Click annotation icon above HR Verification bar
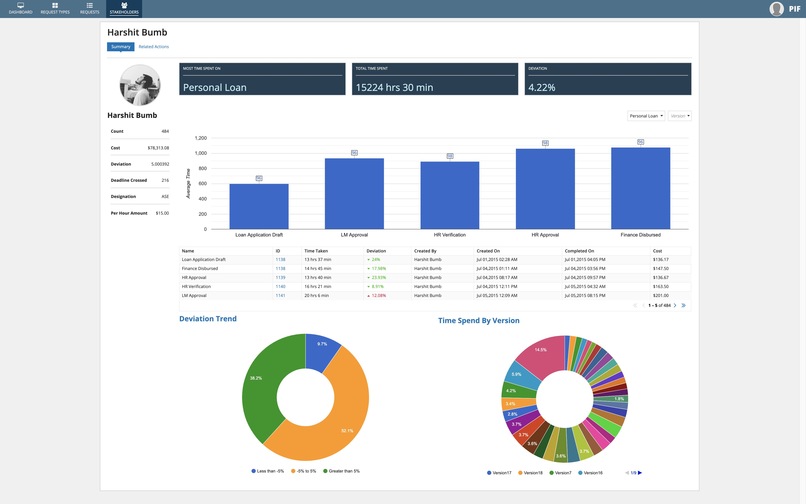The image size is (806, 504). pos(450,156)
